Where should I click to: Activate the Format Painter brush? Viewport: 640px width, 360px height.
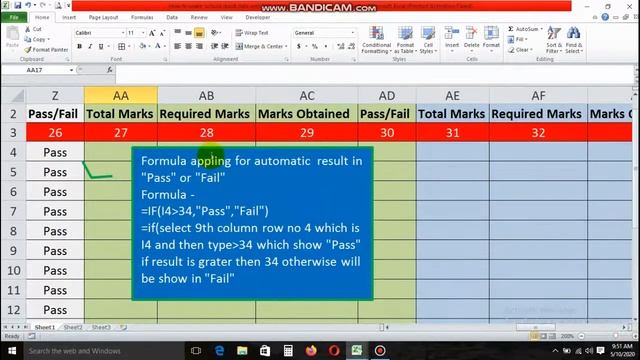coord(27,50)
